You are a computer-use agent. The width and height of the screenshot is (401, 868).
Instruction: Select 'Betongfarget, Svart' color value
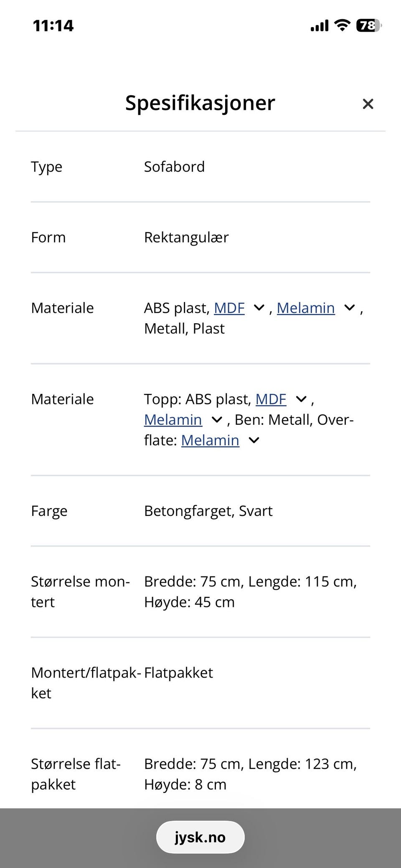pyautogui.click(x=208, y=511)
